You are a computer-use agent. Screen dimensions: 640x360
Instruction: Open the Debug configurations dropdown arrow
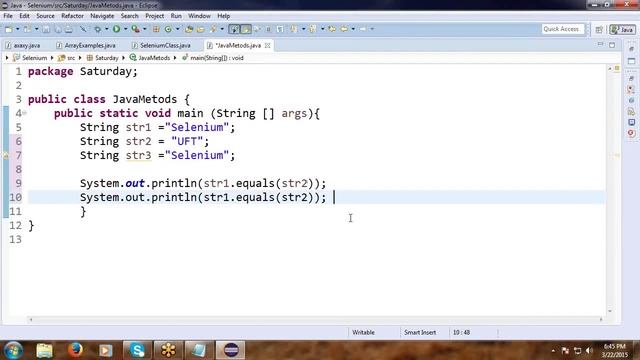pyautogui.click(x=107, y=29)
